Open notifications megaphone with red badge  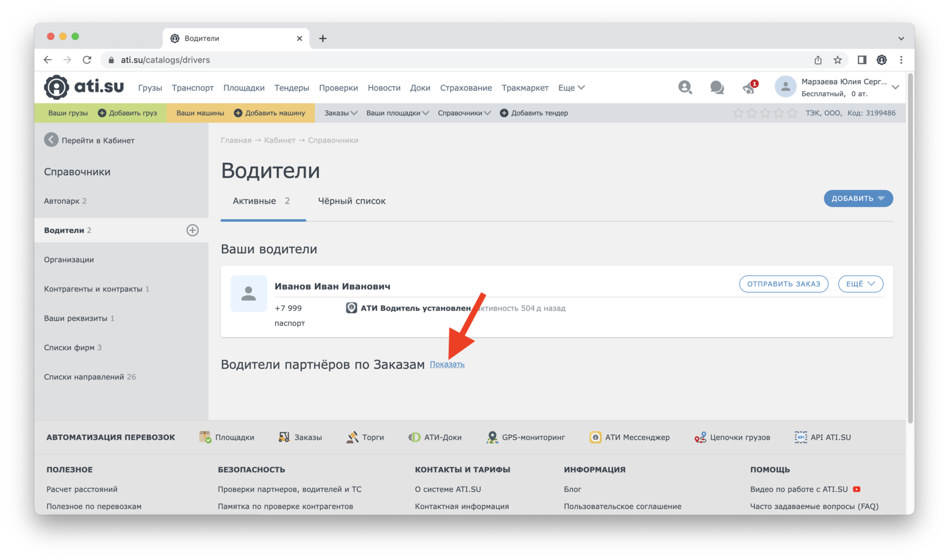750,88
